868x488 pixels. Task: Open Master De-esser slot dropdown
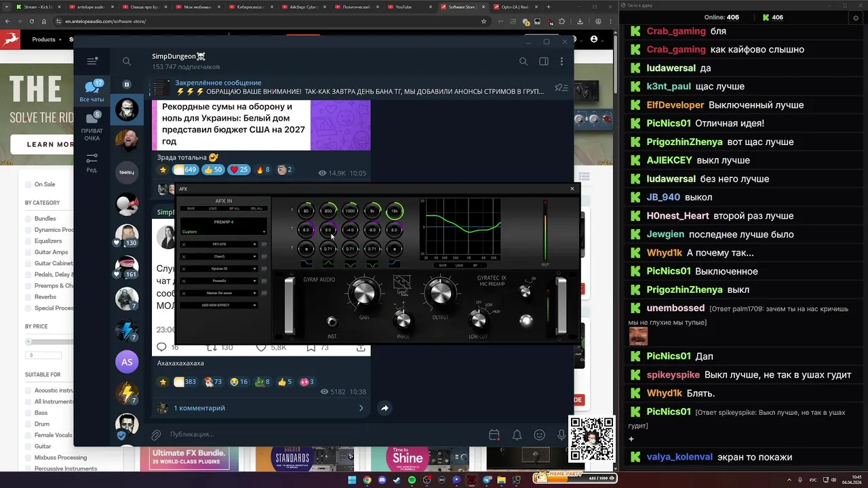click(254, 293)
